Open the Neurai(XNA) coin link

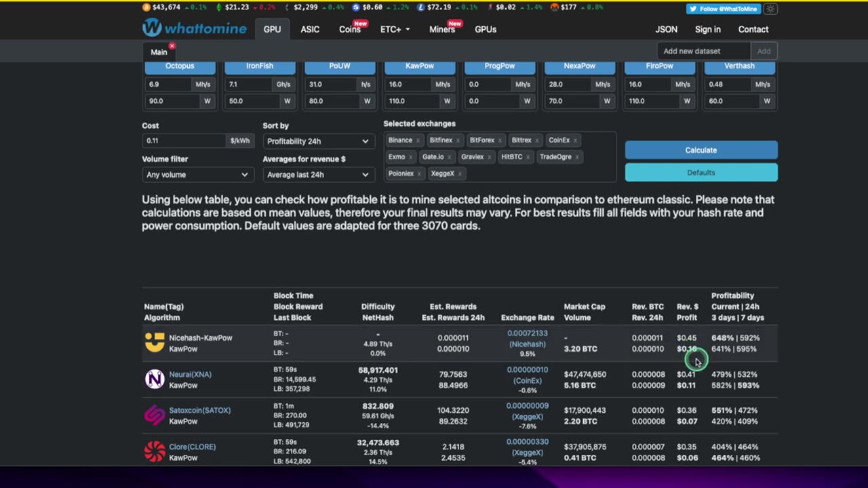[190, 374]
